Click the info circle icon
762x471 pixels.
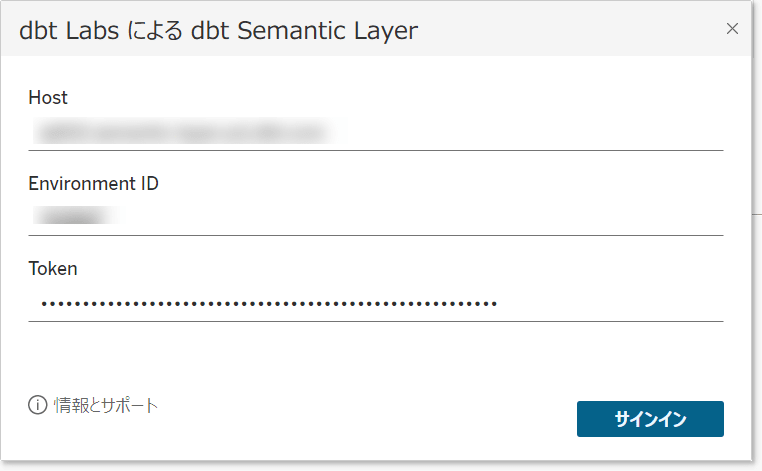tap(38, 405)
